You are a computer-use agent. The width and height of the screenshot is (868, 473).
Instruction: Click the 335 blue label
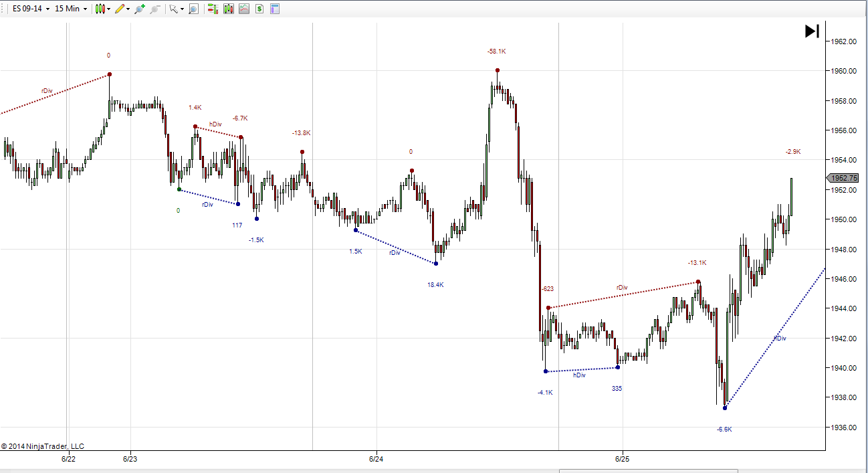[617, 388]
